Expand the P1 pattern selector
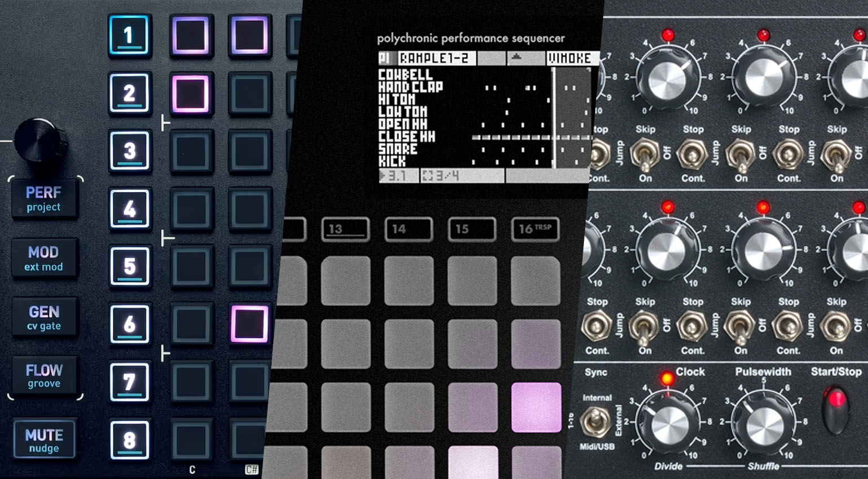868x479 pixels. click(x=387, y=58)
